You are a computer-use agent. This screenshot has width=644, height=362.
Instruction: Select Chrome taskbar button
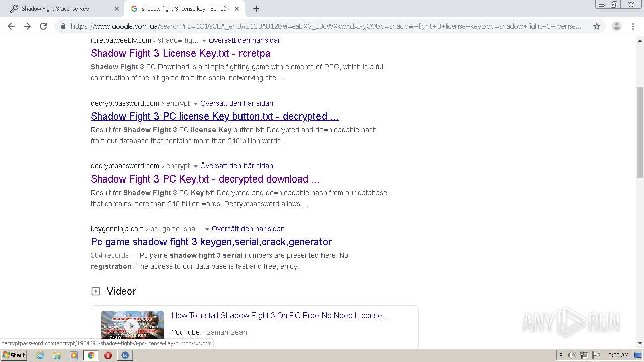(91, 355)
